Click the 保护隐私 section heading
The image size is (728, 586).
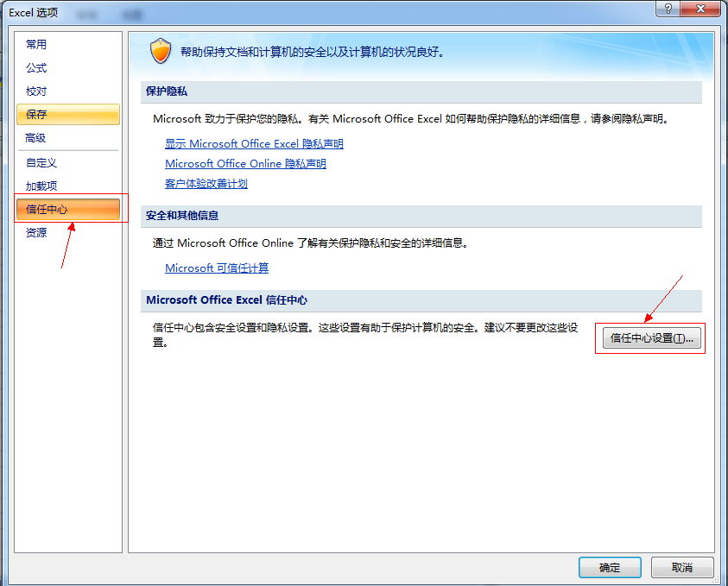coord(166,91)
